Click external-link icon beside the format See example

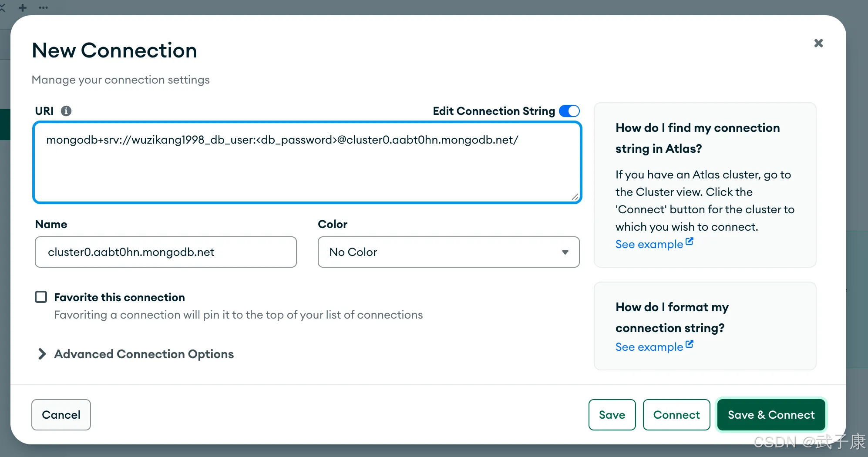pyautogui.click(x=690, y=344)
